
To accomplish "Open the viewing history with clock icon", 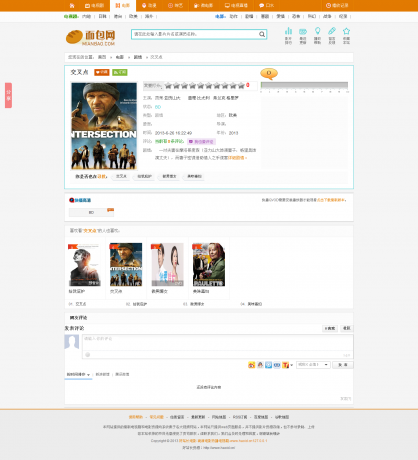I will [337, 6].
